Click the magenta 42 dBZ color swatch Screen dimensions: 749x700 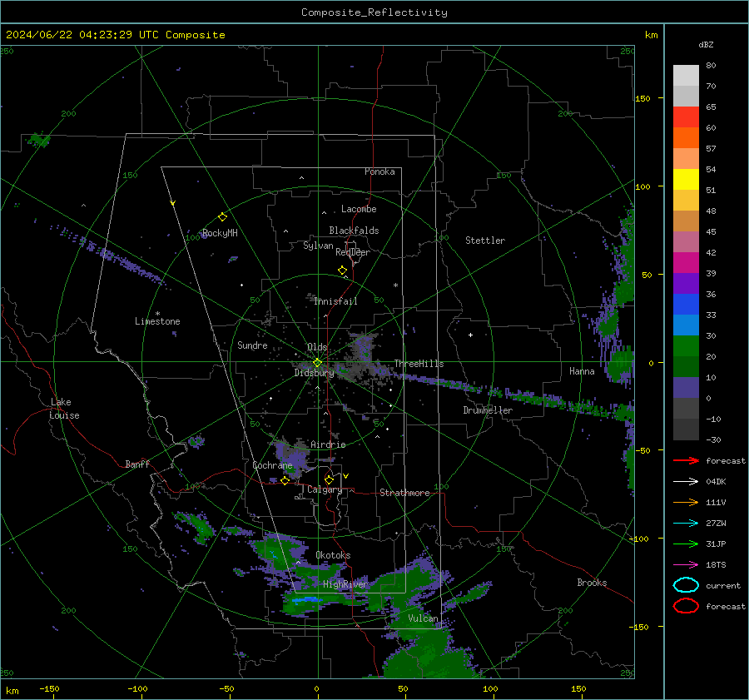tap(686, 263)
